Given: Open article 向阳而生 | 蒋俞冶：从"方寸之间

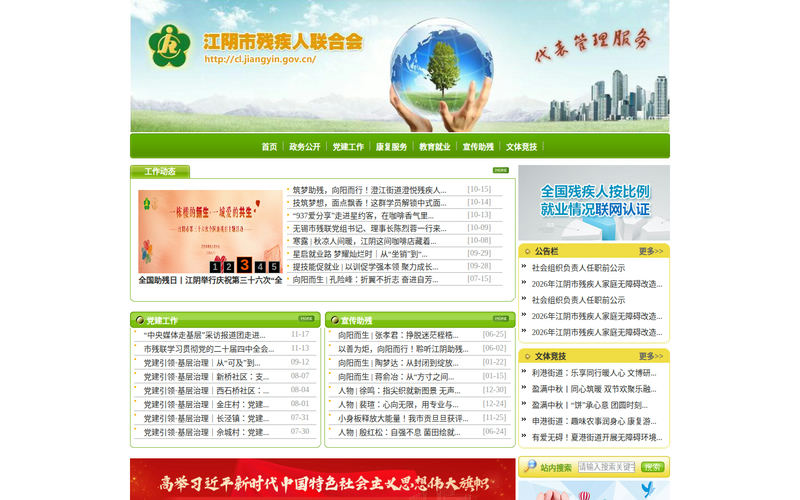Looking at the screenshot, I should click(396, 377).
